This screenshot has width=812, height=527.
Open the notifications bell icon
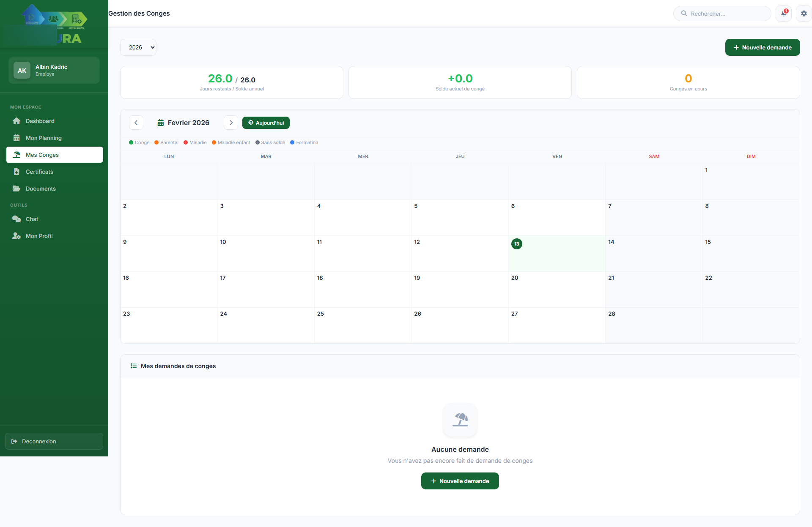(x=783, y=14)
